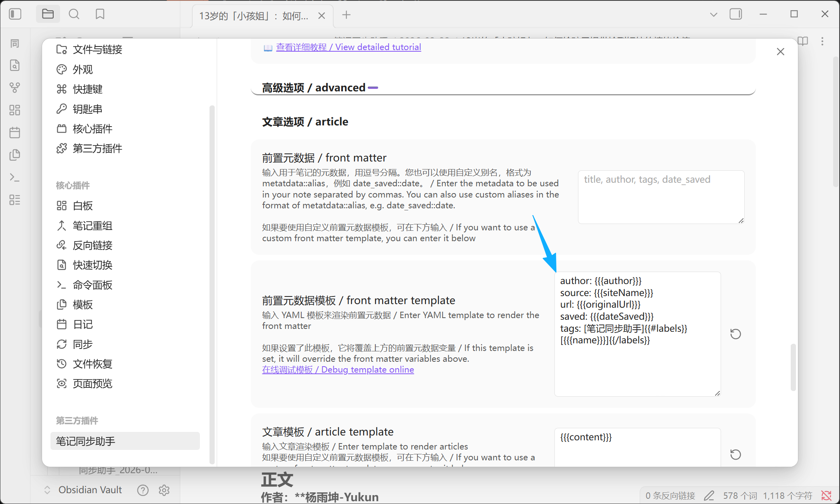
Task: Toggle the left sidebar icon
Action: pyautogui.click(x=15, y=14)
